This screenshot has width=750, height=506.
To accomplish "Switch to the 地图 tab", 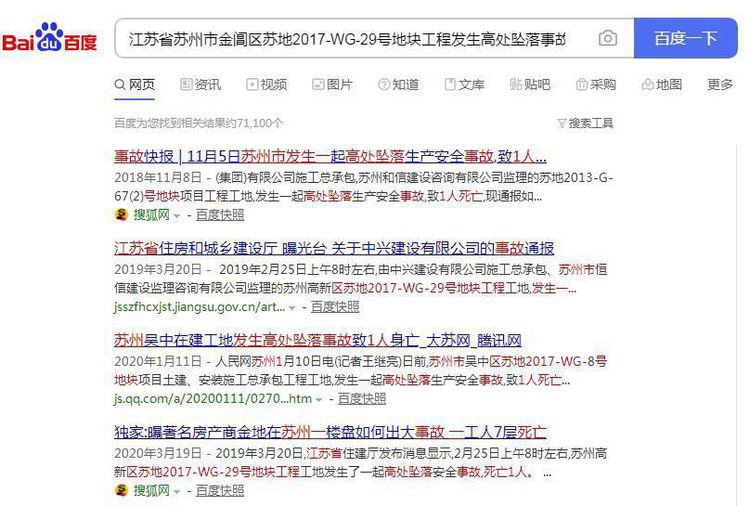I will click(662, 85).
